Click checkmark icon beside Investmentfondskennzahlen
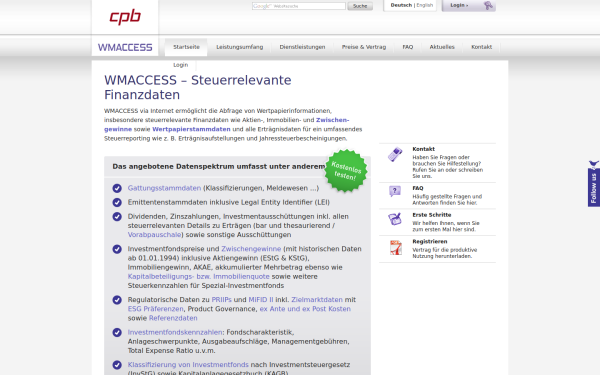 117,333
